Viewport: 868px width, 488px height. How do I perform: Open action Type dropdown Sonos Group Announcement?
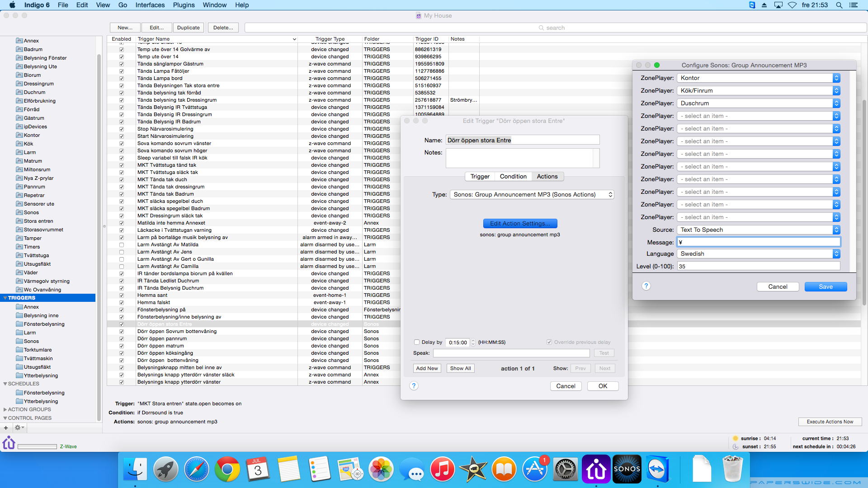pyautogui.click(x=532, y=194)
